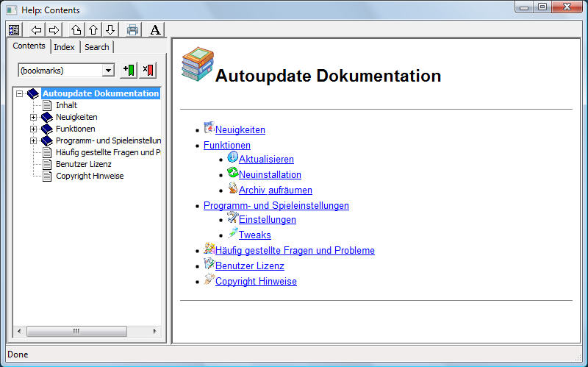Viewport: 588px width, 367px height.
Task: Switch to the Index tab
Action: point(64,47)
